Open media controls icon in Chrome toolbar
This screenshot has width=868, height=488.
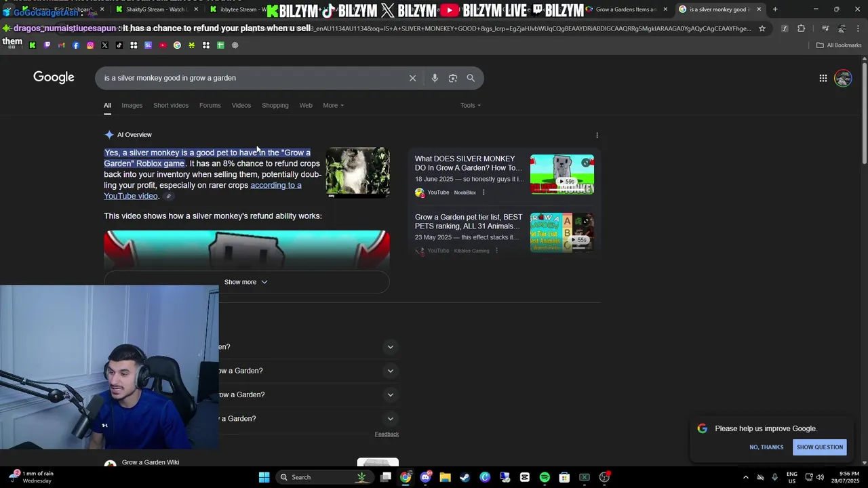[x=825, y=28]
